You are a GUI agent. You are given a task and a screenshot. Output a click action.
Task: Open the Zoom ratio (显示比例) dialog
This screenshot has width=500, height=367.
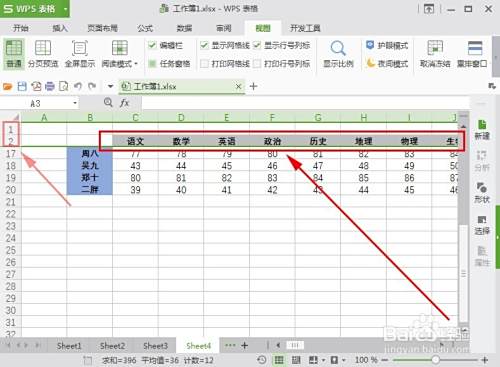coord(338,54)
